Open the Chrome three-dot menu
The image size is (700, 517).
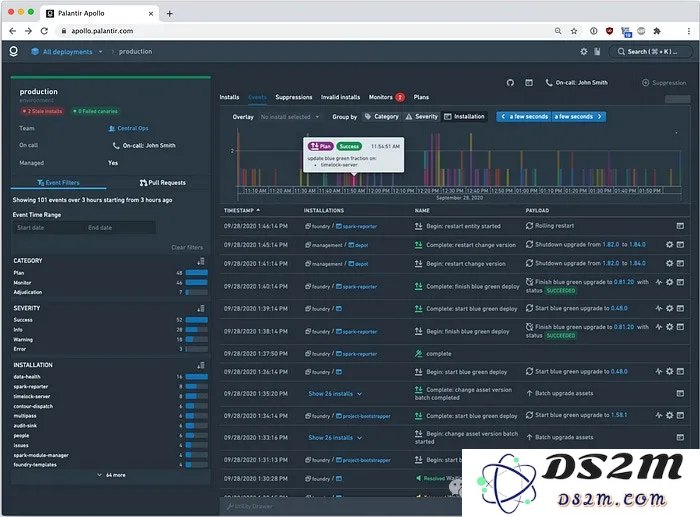tap(689, 31)
